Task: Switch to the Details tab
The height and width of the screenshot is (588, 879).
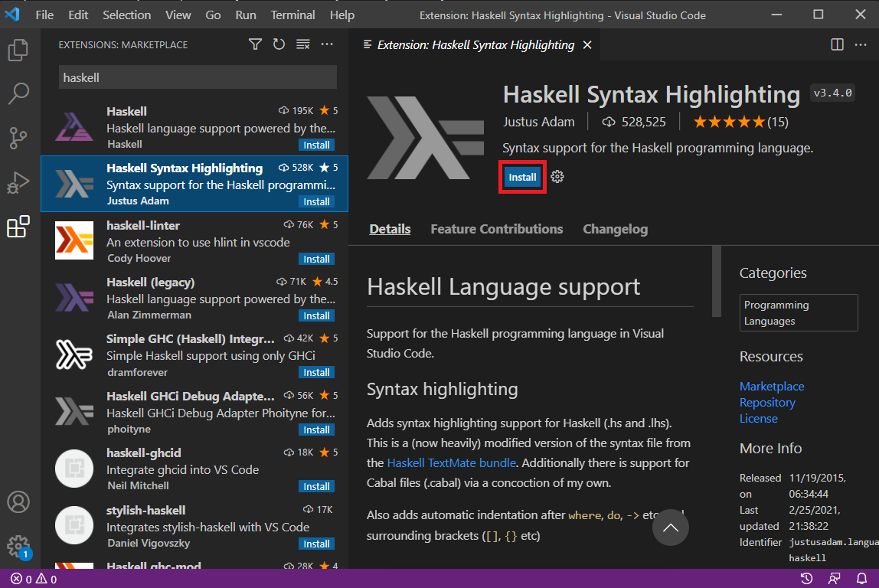Action: (x=390, y=229)
